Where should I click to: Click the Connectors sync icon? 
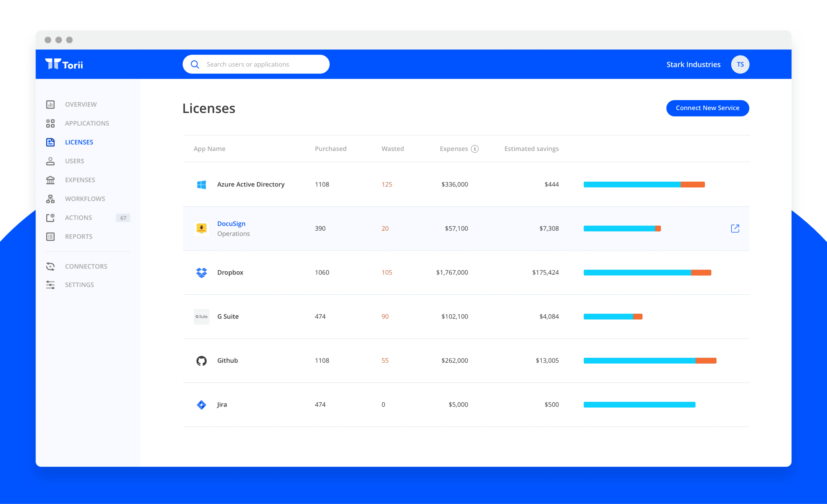[50, 266]
